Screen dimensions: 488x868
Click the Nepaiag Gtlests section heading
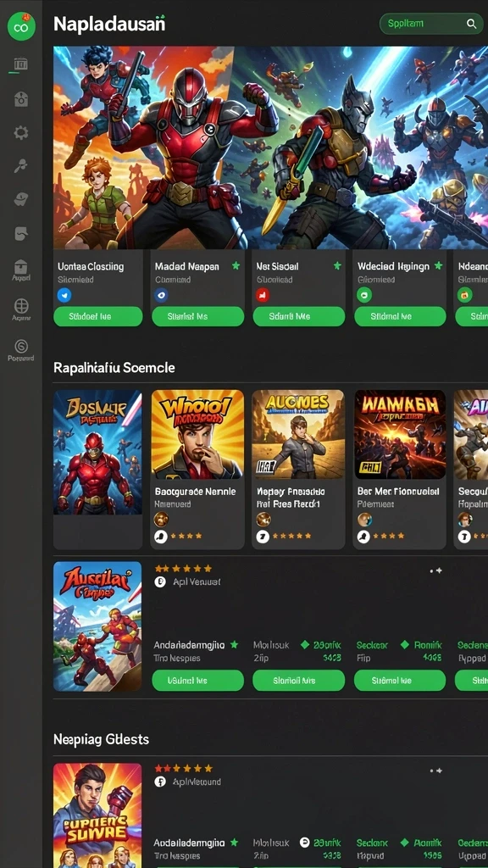(x=102, y=739)
